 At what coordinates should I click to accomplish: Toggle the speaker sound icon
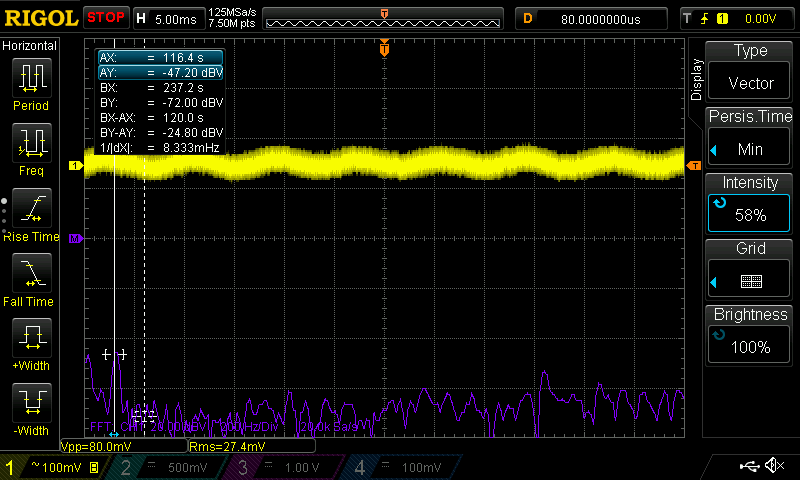(773, 466)
